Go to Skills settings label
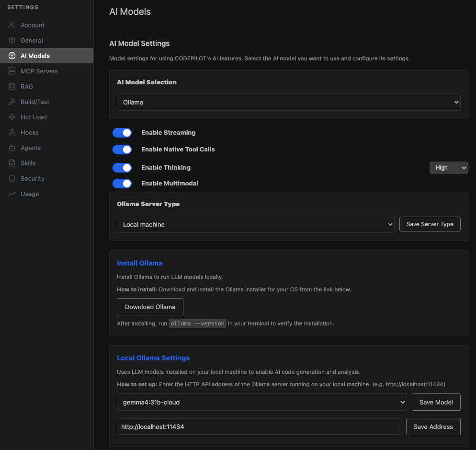Screen dimensions: 476x450 pyautogui.click(x=28, y=163)
